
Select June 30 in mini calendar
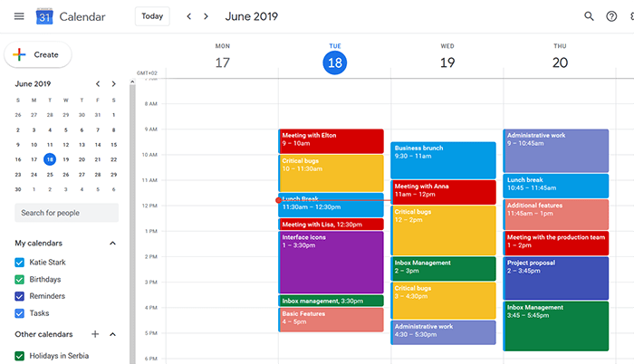pos(18,189)
